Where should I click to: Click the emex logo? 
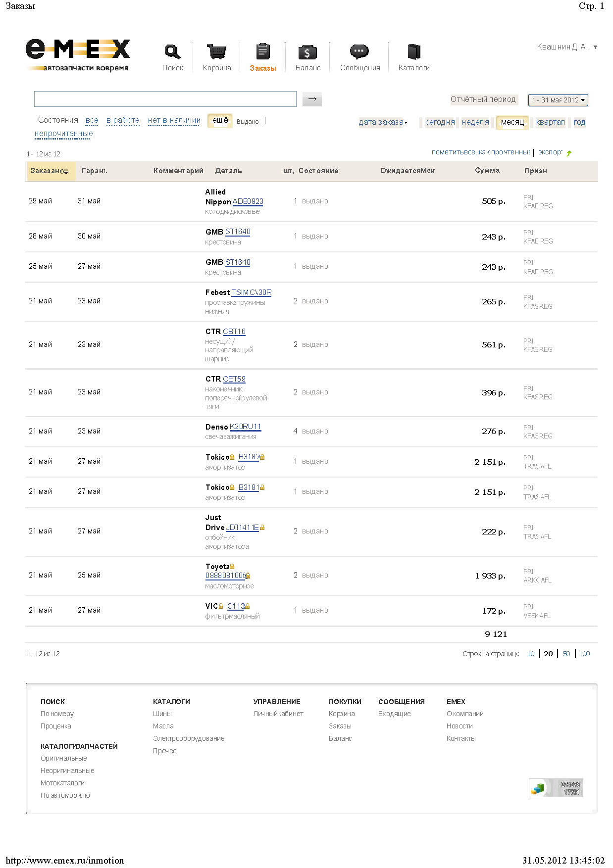[x=78, y=55]
